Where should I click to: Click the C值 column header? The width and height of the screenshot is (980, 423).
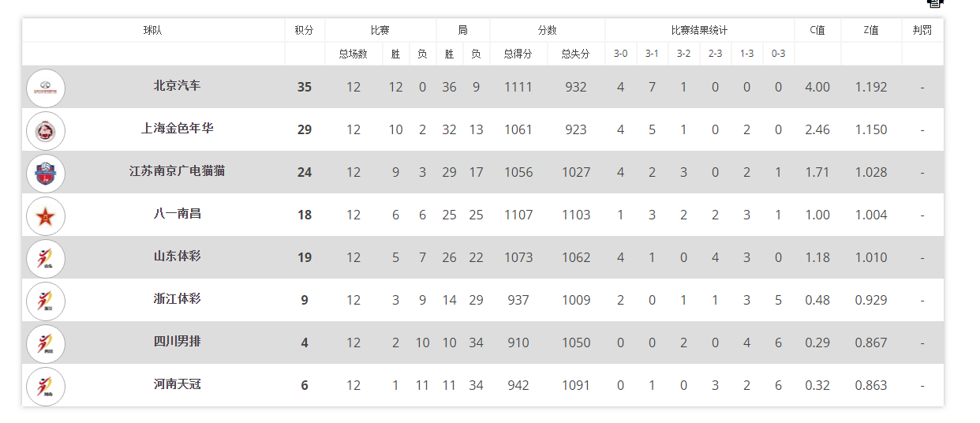[x=817, y=30]
